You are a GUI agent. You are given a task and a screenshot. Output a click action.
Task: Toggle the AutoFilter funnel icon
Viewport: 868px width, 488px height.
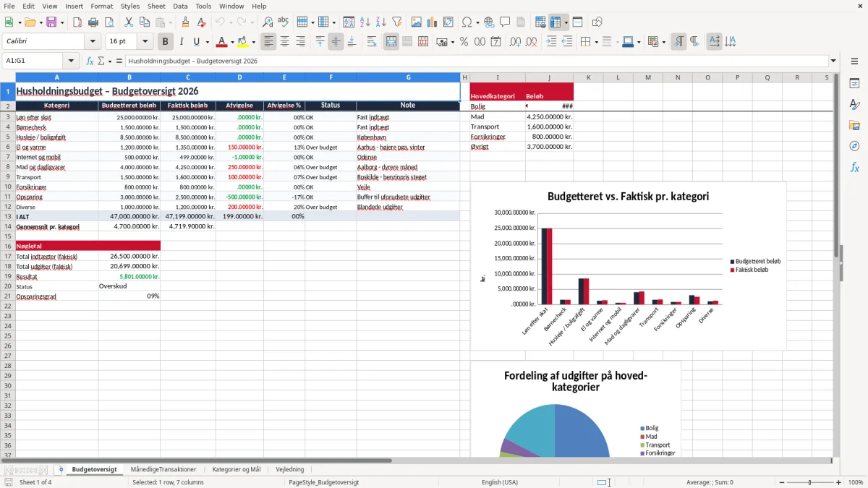397,22
